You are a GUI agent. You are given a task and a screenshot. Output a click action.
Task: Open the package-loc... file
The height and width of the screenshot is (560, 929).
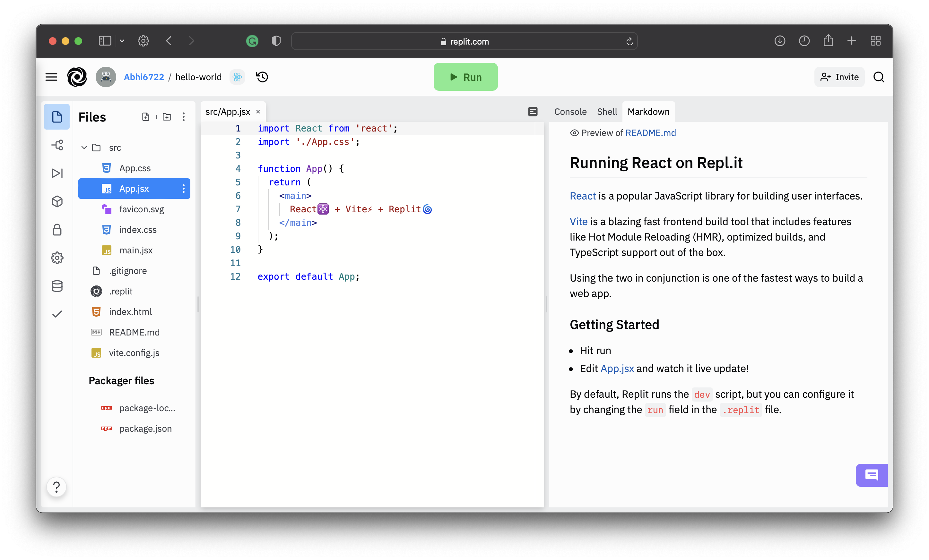tap(134, 408)
